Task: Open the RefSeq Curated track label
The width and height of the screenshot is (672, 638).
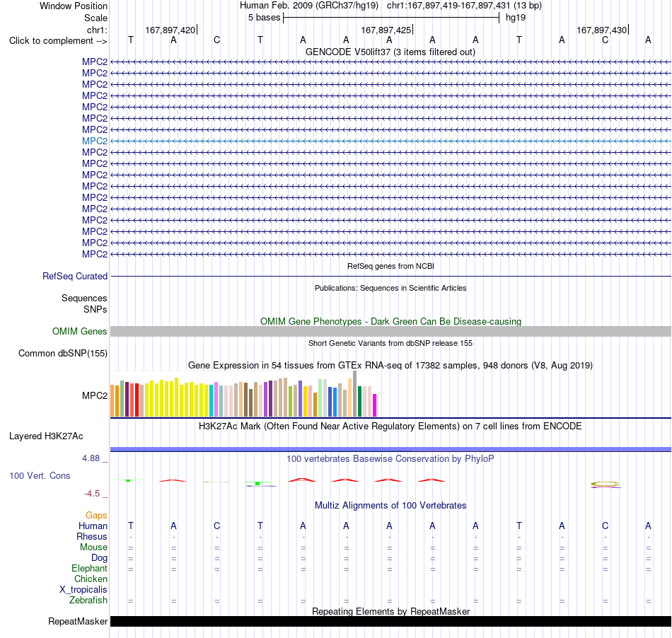Action: (x=75, y=277)
